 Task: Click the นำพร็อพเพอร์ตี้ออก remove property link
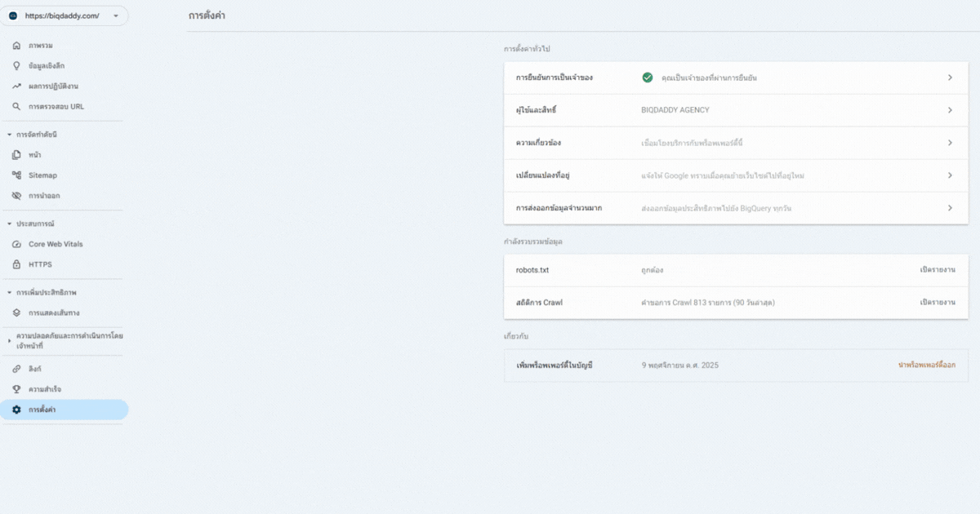tap(927, 365)
